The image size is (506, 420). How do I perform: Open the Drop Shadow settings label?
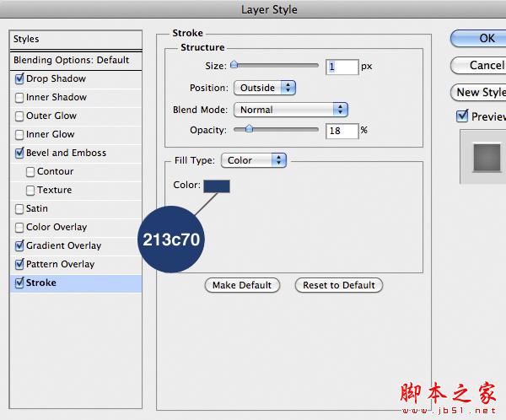pos(57,78)
